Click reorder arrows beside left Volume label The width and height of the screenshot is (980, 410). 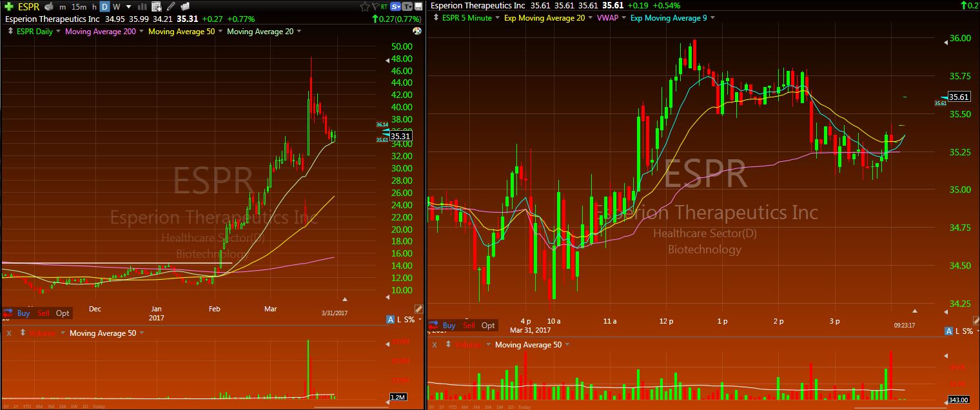tap(23, 333)
